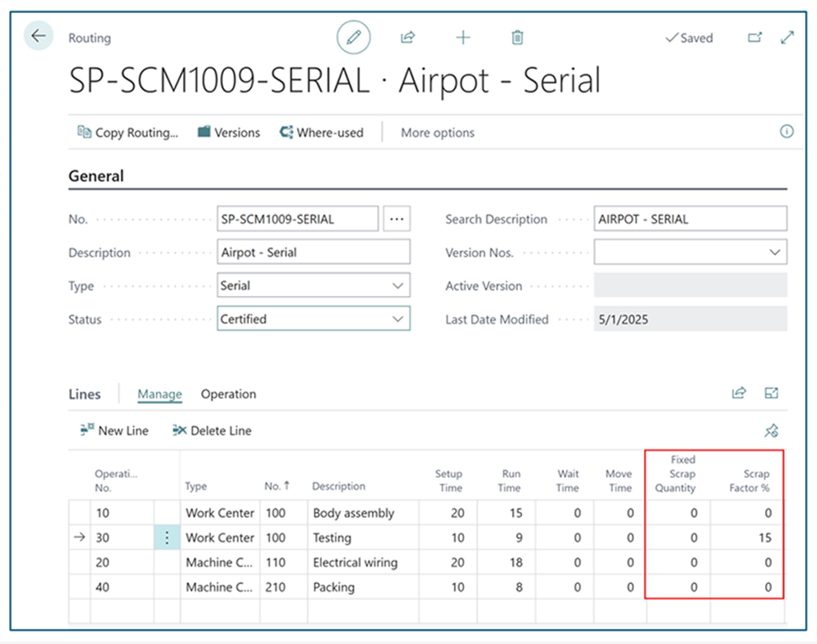Open the assist edit ellipsis next to No.
The image size is (817, 644).
[x=396, y=219]
